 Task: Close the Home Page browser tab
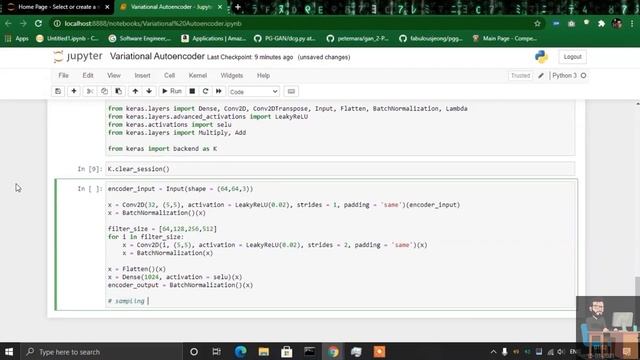click(x=107, y=7)
